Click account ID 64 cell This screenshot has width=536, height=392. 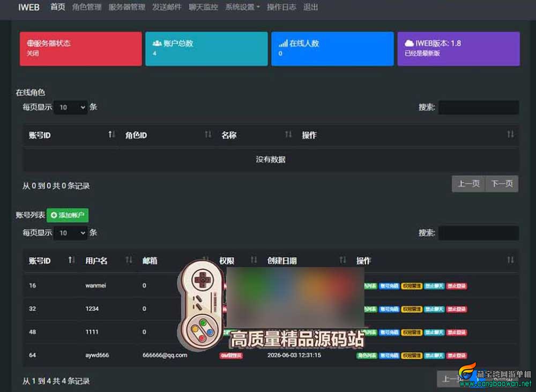pos(33,355)
